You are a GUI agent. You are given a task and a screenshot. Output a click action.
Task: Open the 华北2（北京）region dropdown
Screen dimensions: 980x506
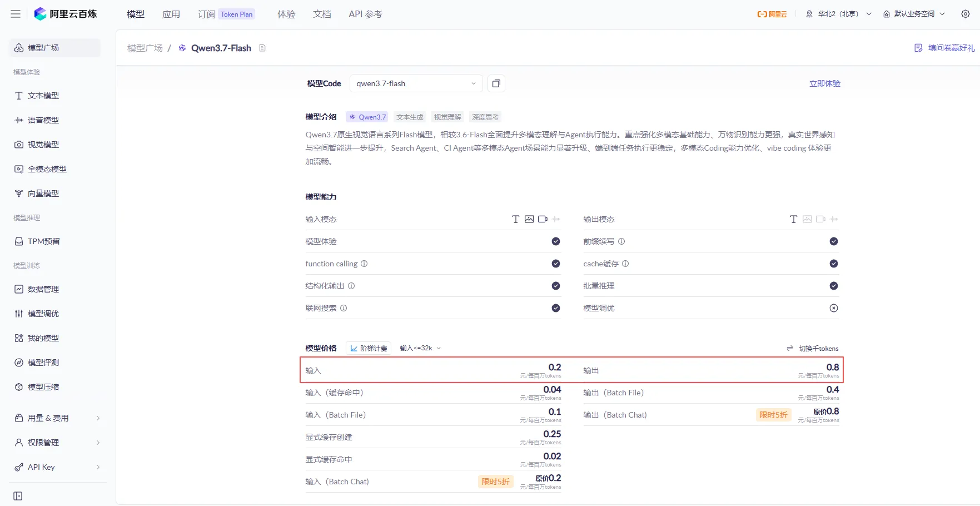[839, 14]
